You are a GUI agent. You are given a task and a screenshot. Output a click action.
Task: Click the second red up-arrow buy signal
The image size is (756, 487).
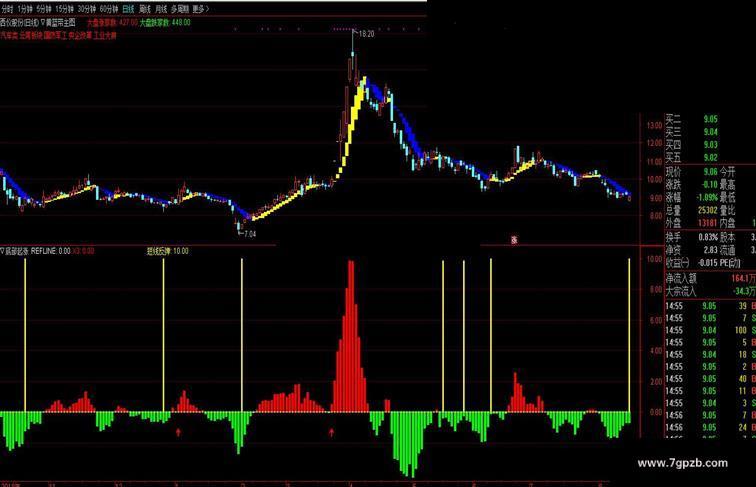coord(331,432)
